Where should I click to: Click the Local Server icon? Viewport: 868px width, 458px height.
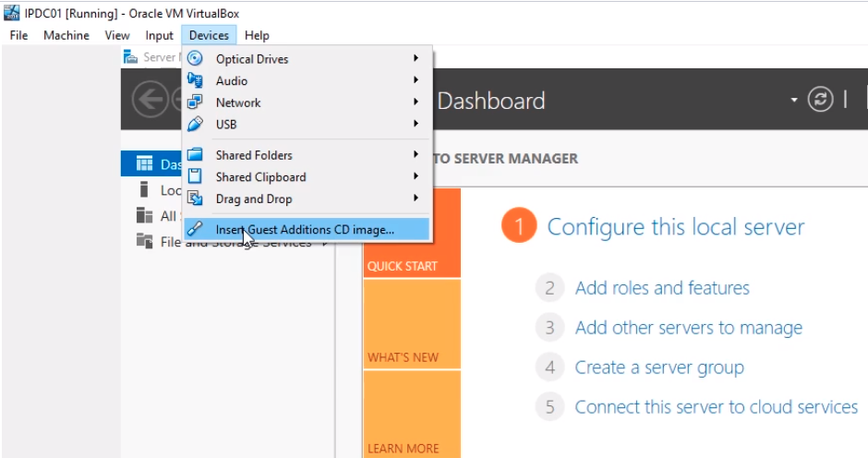pyautogui.click(x=144, y=189)
